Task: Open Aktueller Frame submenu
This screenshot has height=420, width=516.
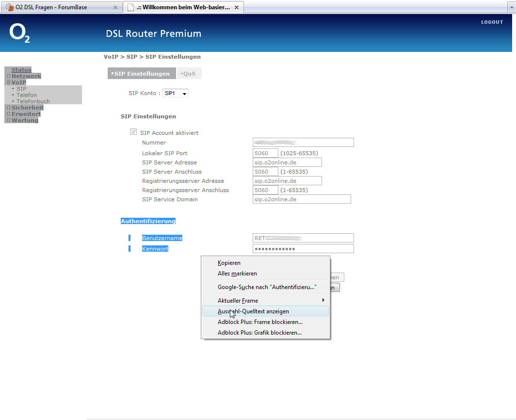Action: pyautogui.click(x=265, y=301)
